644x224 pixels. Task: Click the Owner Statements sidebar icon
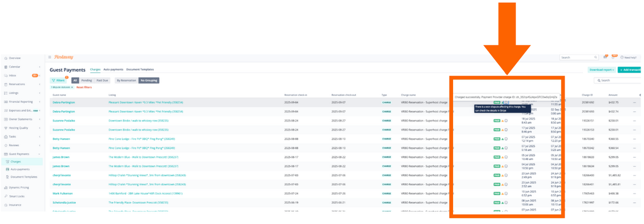coord(5,119)
